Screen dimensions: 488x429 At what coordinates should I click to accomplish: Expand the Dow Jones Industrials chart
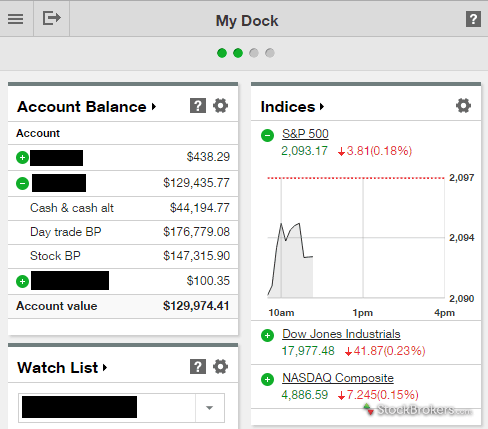(267, 335)
